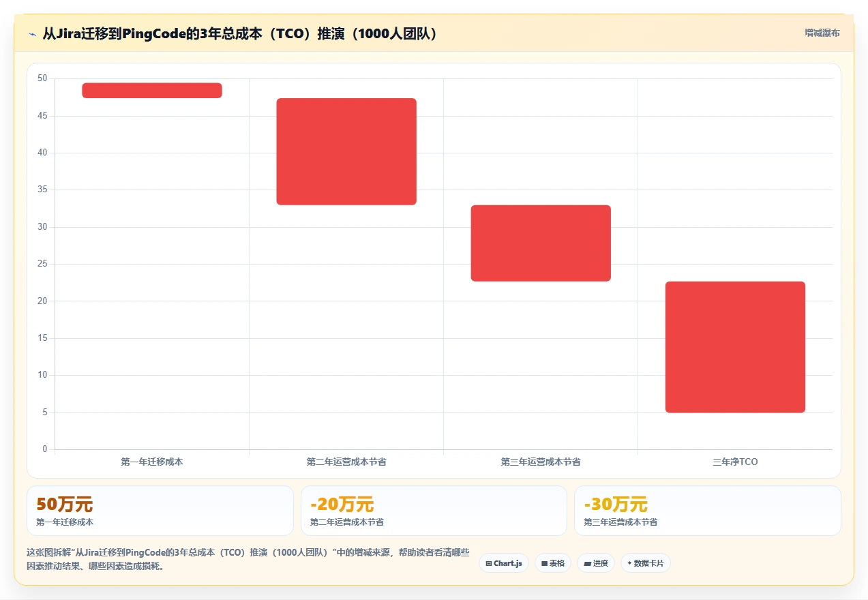Click the 表格 tag chip
The width and height of the screenshot is (868, 600).
pyautogui.click(x=553, y=563)
